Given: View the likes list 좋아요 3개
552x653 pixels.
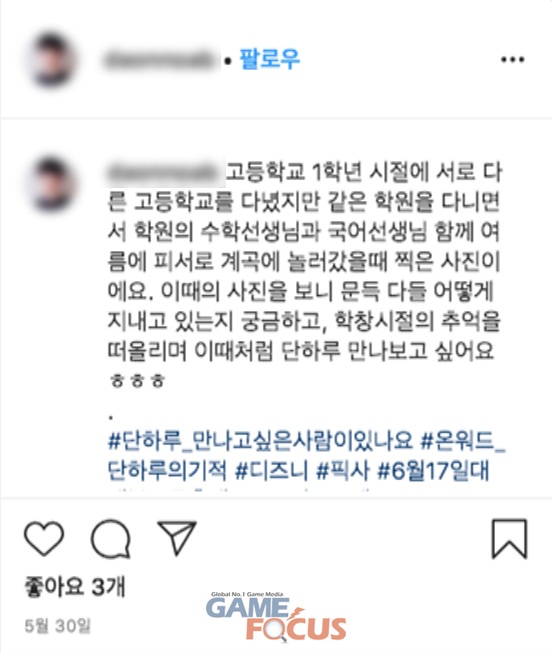Looking at the screenshot, I should [x=75, y=587].
